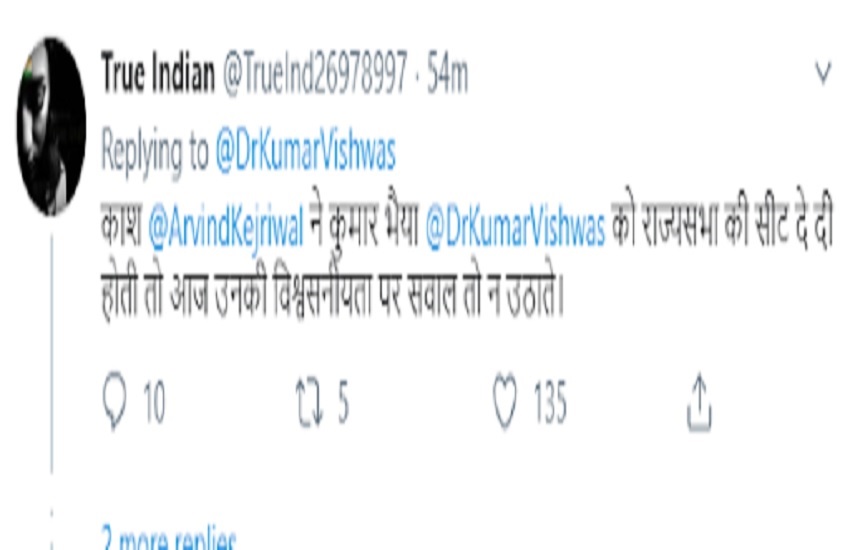Image resolution: width=850 pixels, height=550 pixels.
Task: Click the @TrueInd26978997 handle
Action: [315, 73]
